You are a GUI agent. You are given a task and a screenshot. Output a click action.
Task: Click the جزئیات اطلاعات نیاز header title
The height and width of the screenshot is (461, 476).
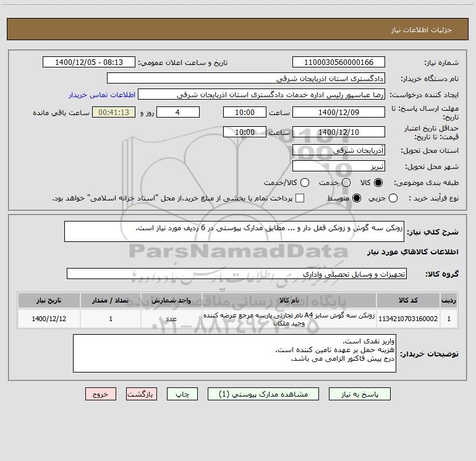pos(422,30)
